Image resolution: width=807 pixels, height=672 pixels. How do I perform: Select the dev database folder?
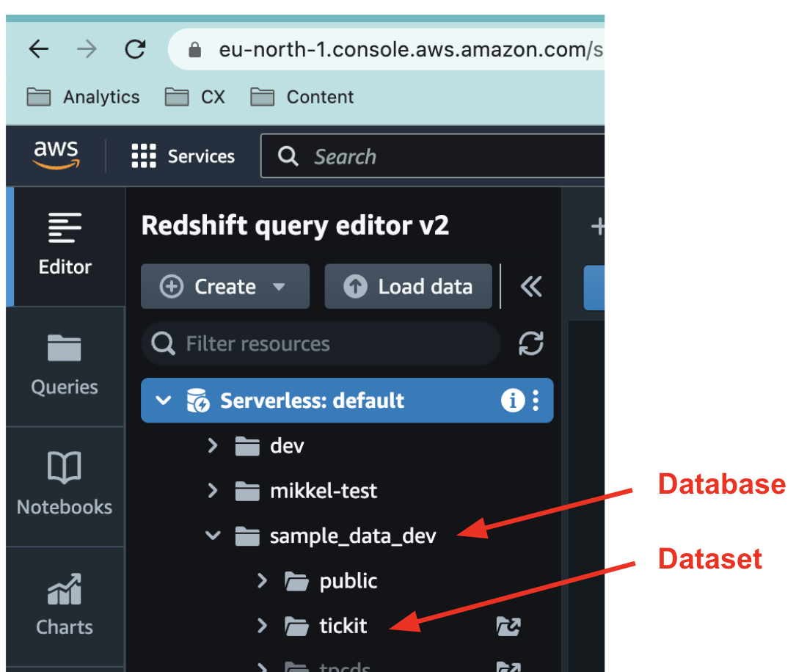269,445
